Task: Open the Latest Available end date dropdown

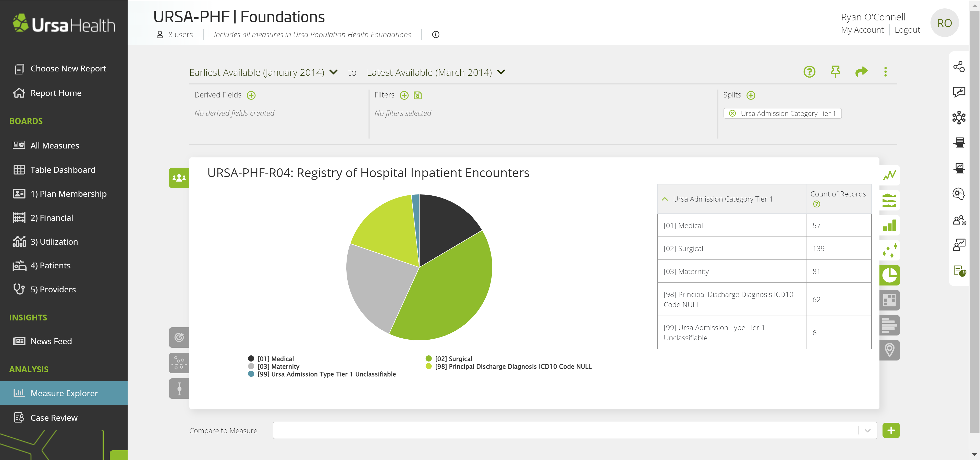Action: 436,72
